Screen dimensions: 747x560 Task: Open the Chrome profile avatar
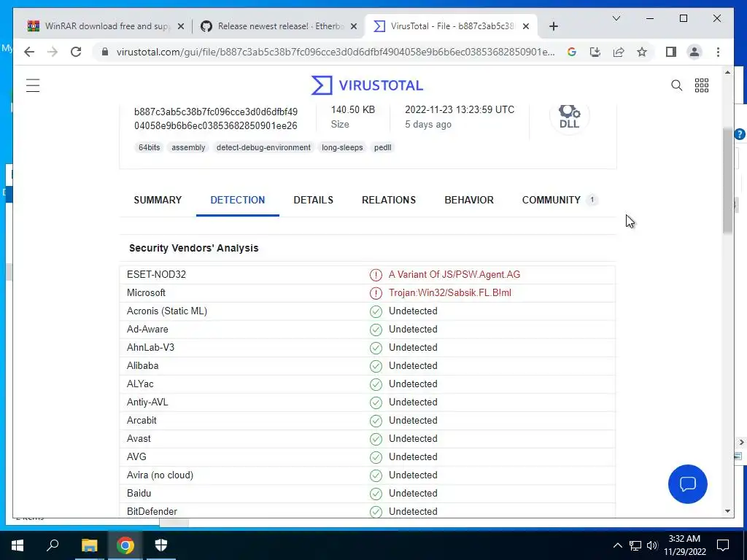click(x=694, y=52)
